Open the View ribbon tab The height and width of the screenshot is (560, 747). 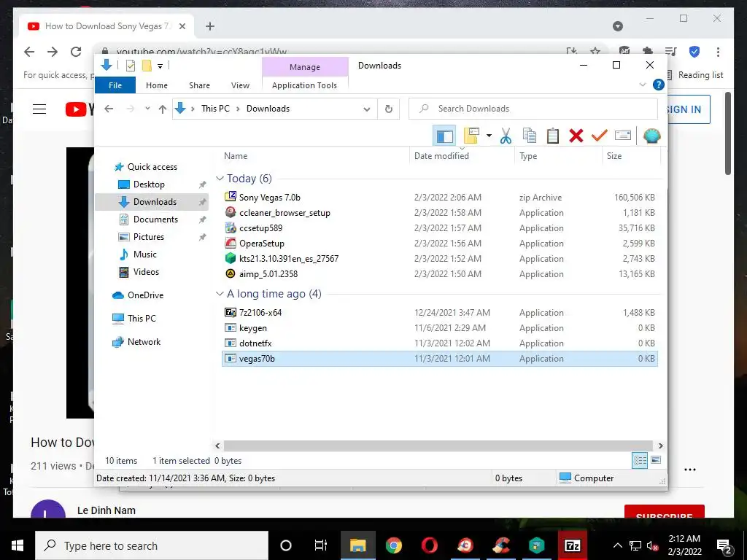pyautogui.click(x=240, y=85)
